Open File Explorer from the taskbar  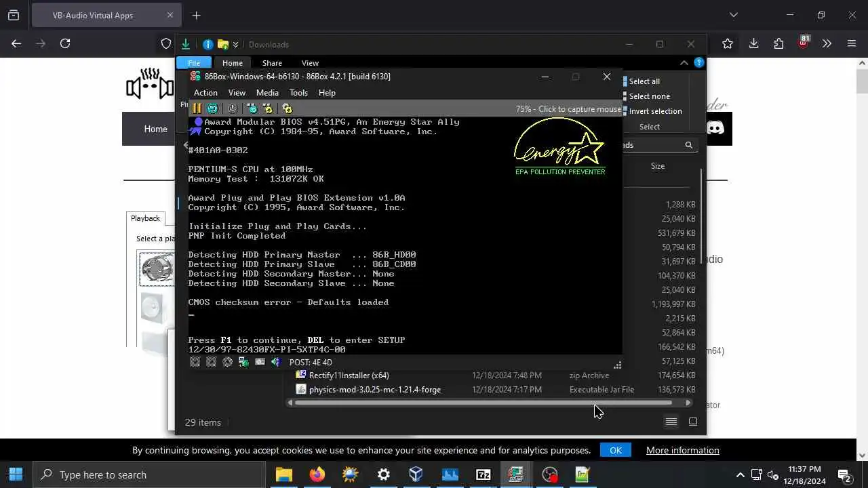284,474
